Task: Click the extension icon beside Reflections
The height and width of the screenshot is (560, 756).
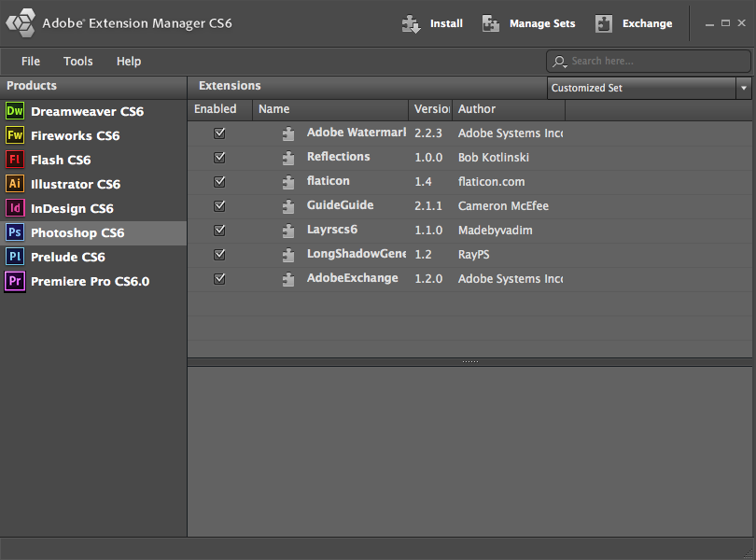Action: 288,158
